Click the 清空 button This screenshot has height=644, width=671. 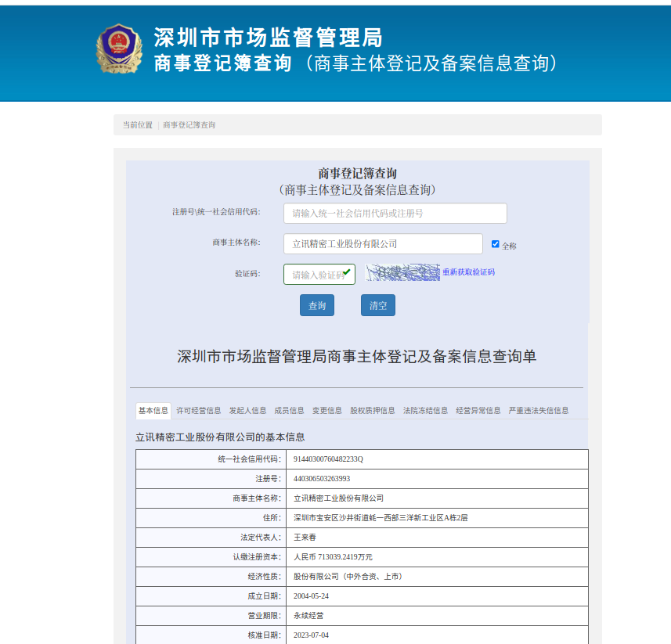click(x=378, y=305)
